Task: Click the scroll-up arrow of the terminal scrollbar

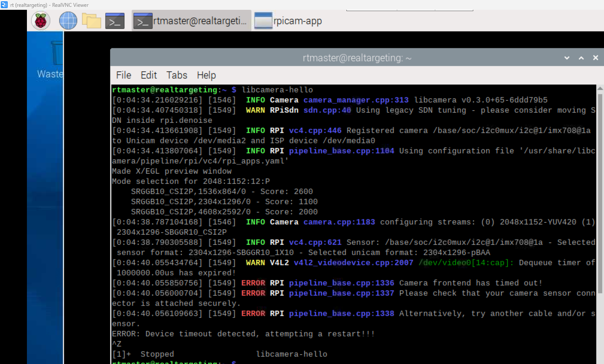Action: (x=600, y=88)
